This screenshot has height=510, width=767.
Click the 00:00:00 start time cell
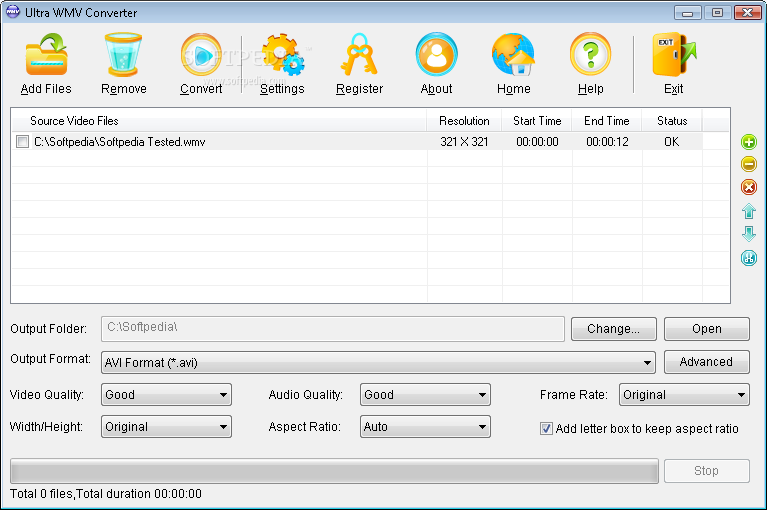tap(537, 142)
